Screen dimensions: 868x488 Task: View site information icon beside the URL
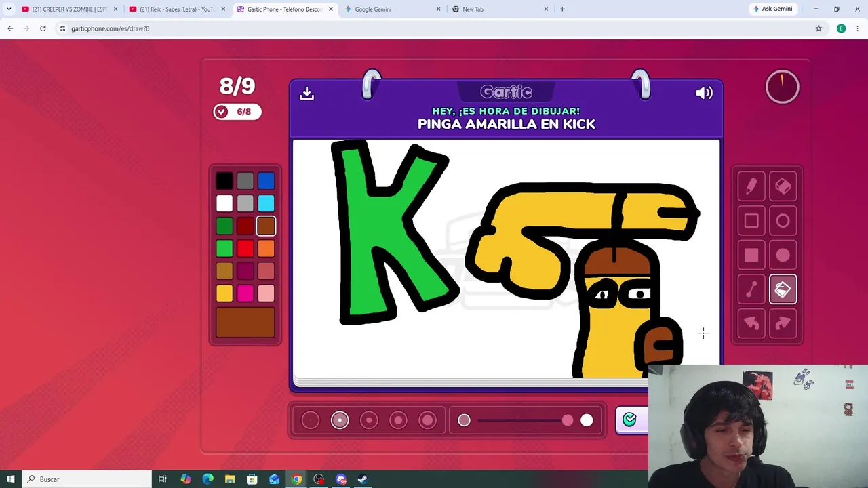(x=62, y=28)
